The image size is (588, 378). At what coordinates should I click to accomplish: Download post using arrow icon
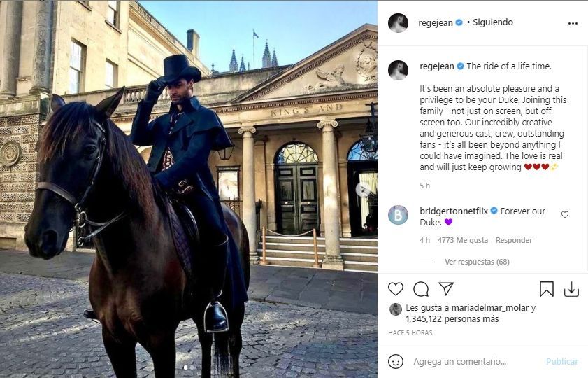click(x=571, y=289)
